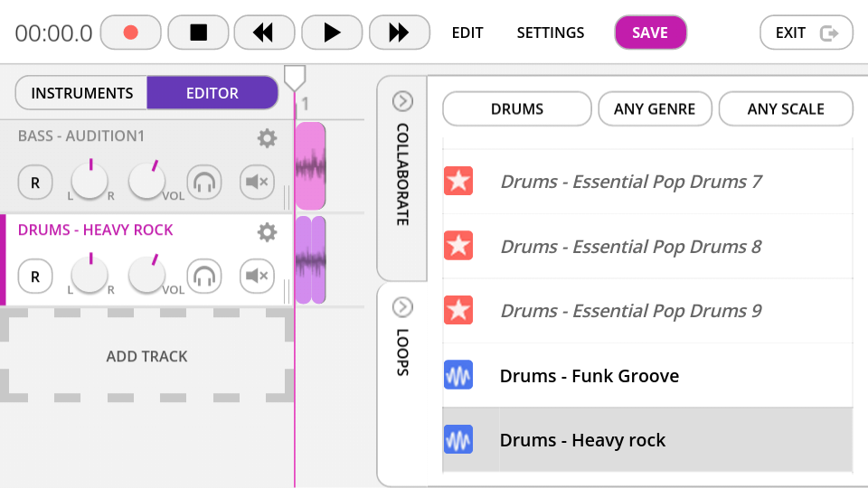Open the ANY SCALE filter dropdown
The height and width of the screenshot is (488, 868).
[785, 109]
